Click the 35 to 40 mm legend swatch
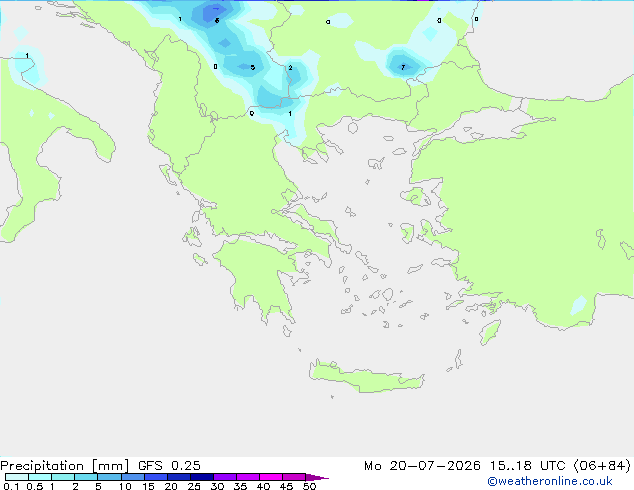The width and height of the screenshot is (634, 490). (247, 477)
